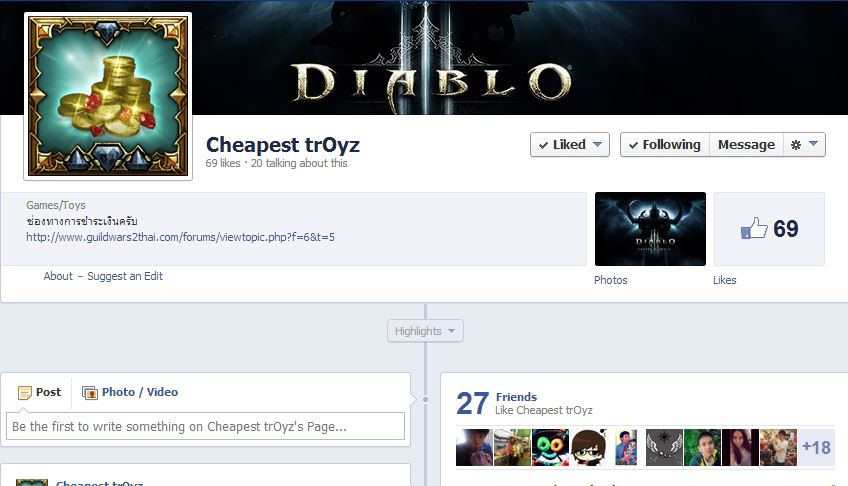Open the +18 more friends tile
848x486 pixels.
click(x=816, y=448)
